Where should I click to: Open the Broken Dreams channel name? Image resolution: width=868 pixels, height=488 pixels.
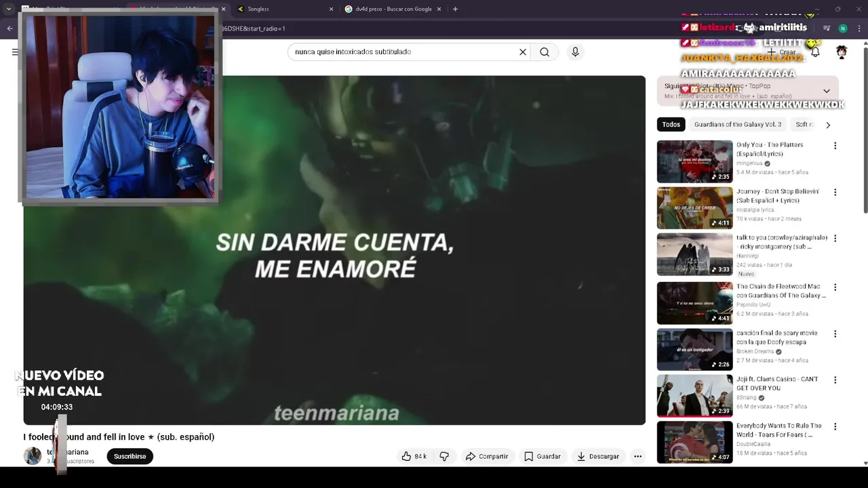(755, 352)
